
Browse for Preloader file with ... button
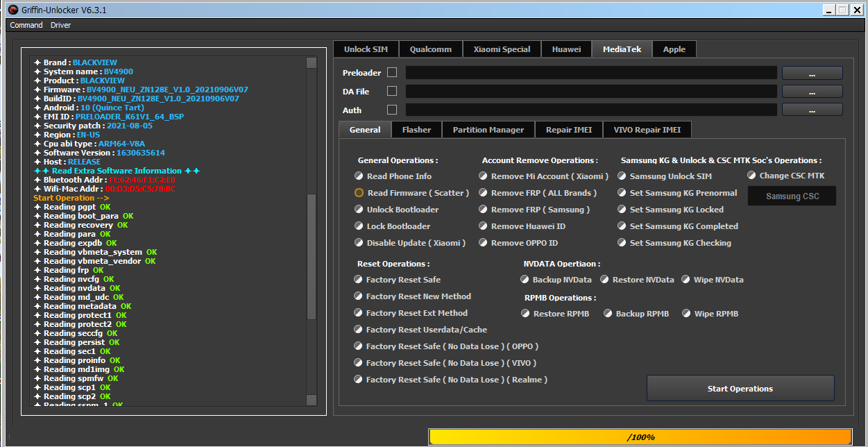[x=812, y=73]
